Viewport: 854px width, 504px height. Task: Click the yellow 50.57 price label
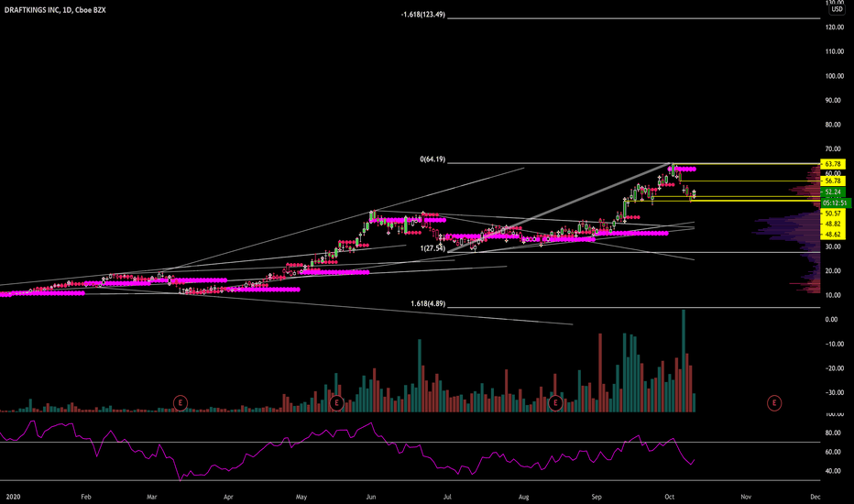[833, 214]
